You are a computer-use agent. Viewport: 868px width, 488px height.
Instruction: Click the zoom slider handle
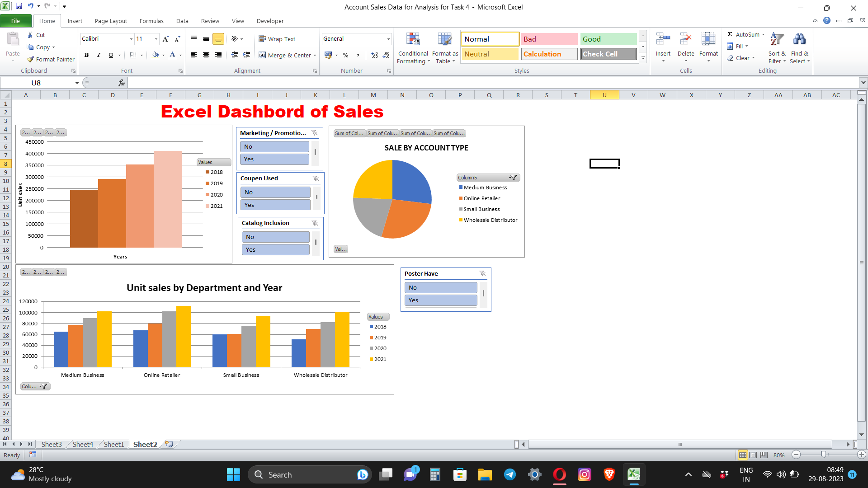[823, 455]
